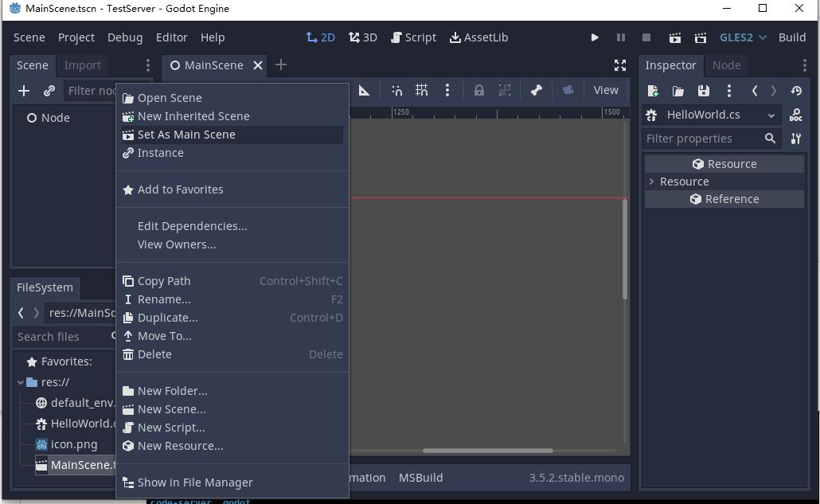Click the Reference category header
The width and height of the screenshot is (820, 504).
[x=724, y=199]
